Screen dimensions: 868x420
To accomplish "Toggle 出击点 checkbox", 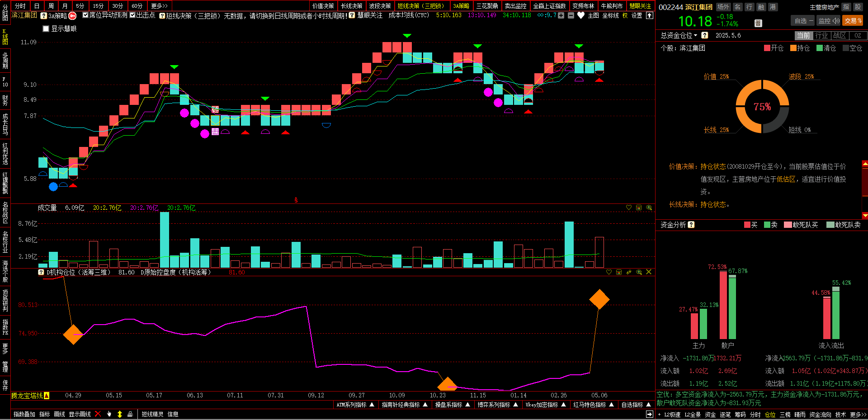I will point(132,15).
